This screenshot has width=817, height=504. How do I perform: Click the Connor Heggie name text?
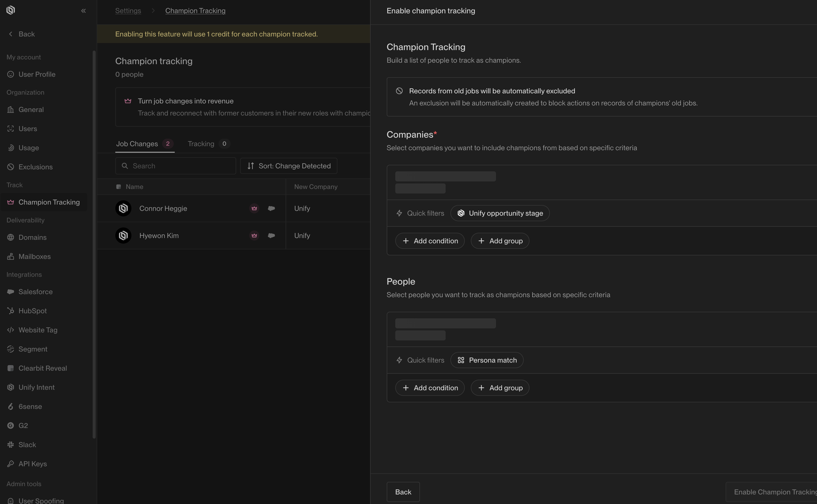click(163, 208)
